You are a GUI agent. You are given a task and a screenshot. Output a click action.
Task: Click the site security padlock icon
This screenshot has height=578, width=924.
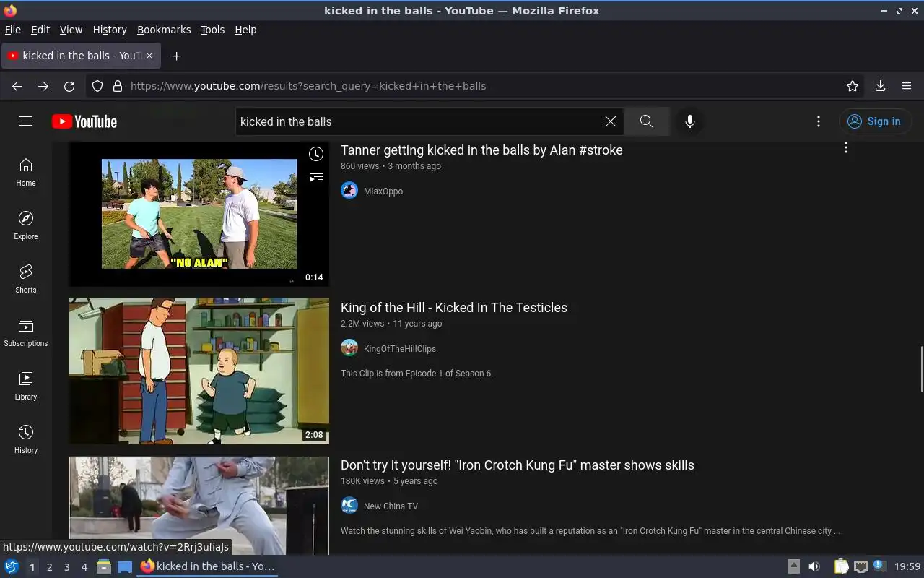pos(118,86)
